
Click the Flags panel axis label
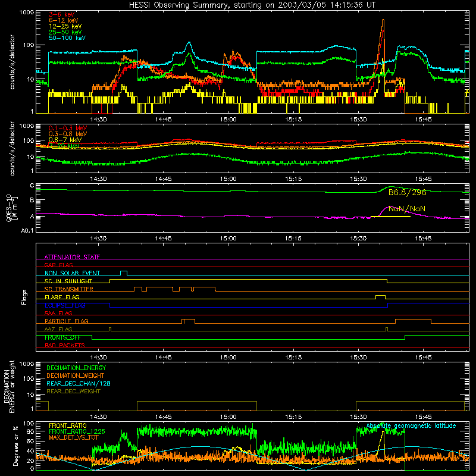click(24, 297)
